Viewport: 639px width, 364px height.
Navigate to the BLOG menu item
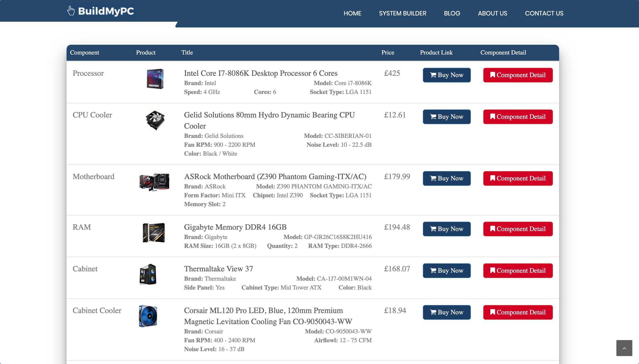(x=452, y=13)
